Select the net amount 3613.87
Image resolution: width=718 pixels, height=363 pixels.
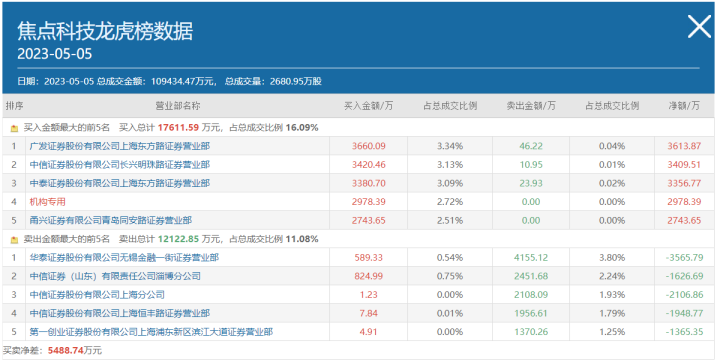(x=684, y=146)
